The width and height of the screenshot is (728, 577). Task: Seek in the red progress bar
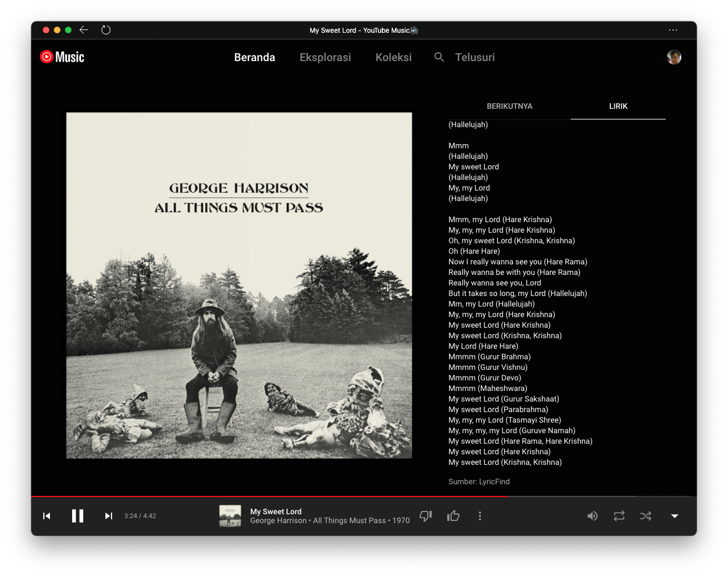pos(277,496)
